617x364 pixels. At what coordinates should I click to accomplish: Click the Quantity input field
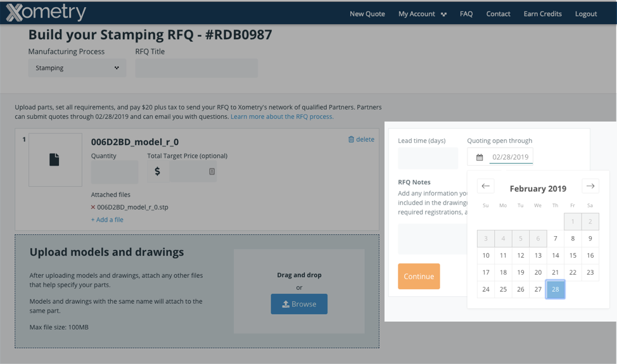(x=115, y=172)
